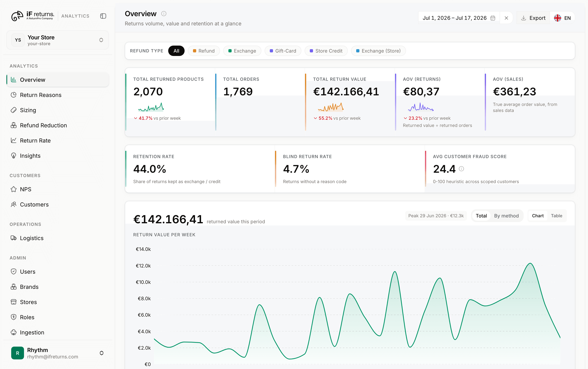The height and width of the screenshot is (369, 588).
Task: Open the Customers page
Action: pos(58,204)
